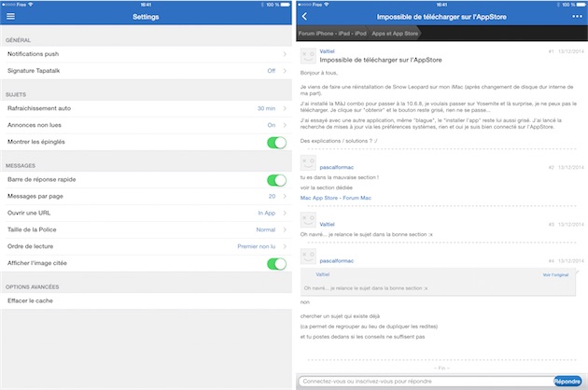
Task: Tap Valtiel's avatar on post #1
Action: [x=308, y=56]
